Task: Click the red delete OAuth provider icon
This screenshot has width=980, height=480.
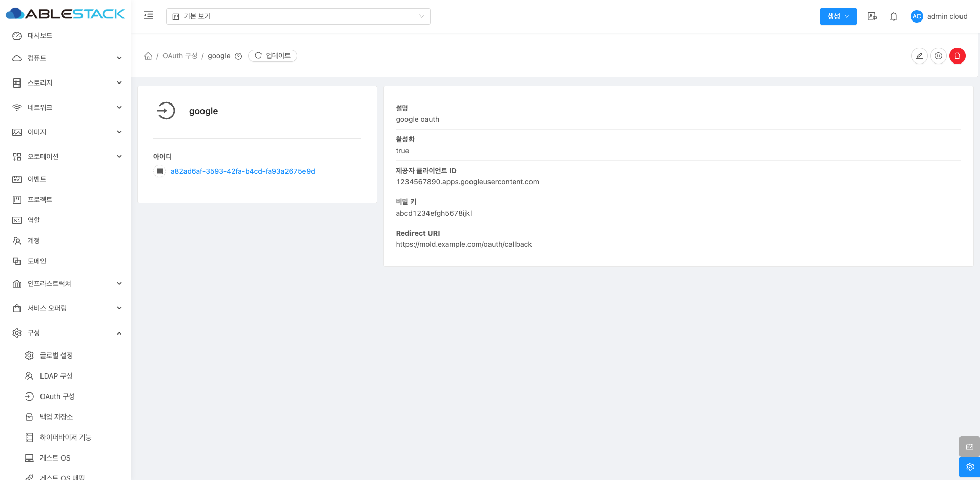Action: point(957,56)
